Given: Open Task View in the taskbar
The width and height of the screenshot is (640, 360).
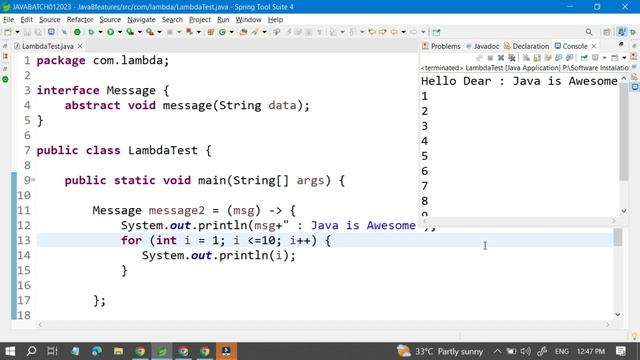Looking at the screenshot, I should click(52, 351).
